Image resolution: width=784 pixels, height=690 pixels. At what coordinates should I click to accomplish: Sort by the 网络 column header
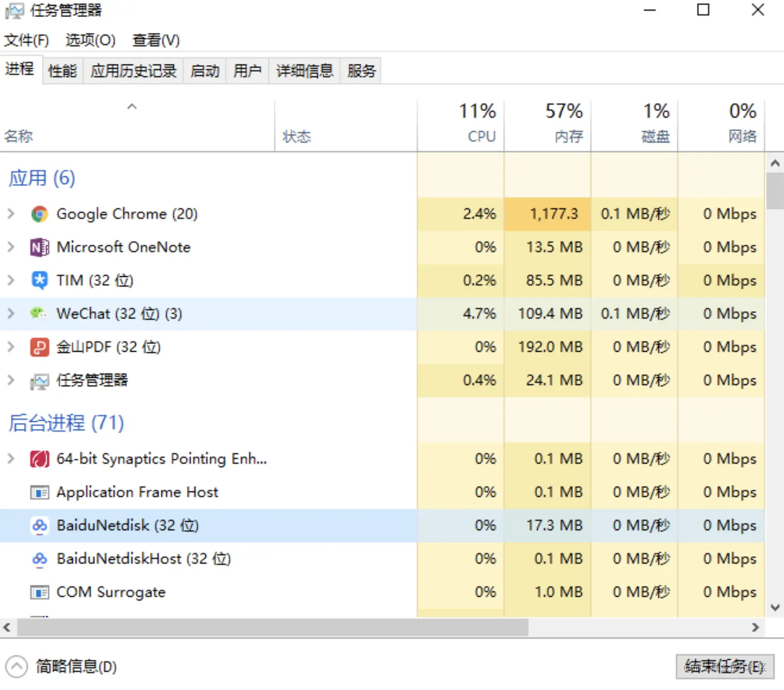pos(721,126)
